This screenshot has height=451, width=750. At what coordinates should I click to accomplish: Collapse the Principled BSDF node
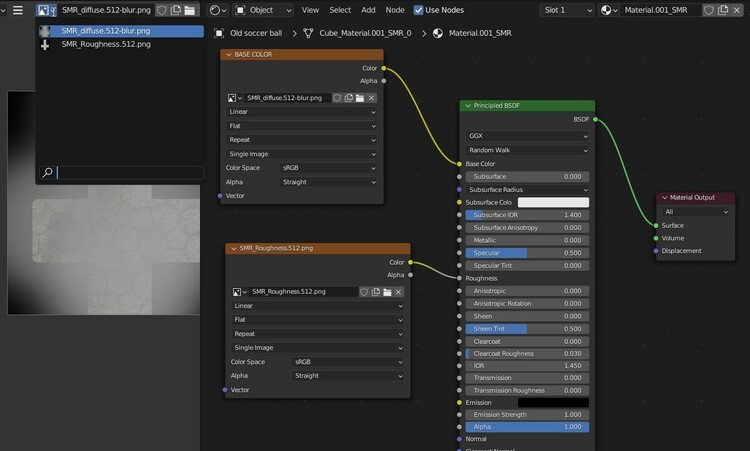(468, 106)
